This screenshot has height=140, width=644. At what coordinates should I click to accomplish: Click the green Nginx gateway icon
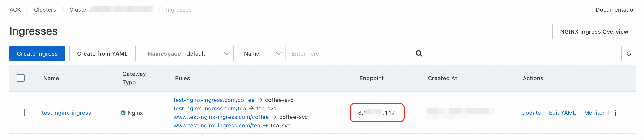[123, 113]
